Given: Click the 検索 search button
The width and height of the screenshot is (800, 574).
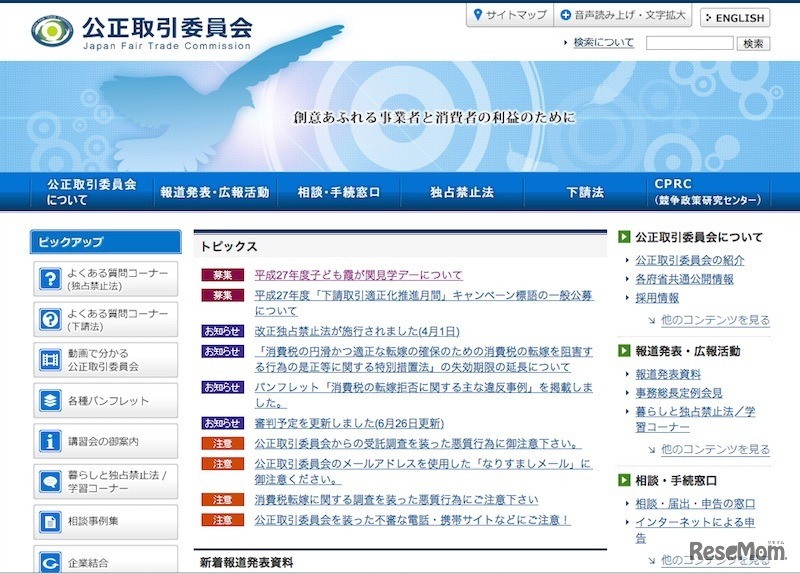Looking at the screenshot, I should pyautogui.click(x=753, y=43).
